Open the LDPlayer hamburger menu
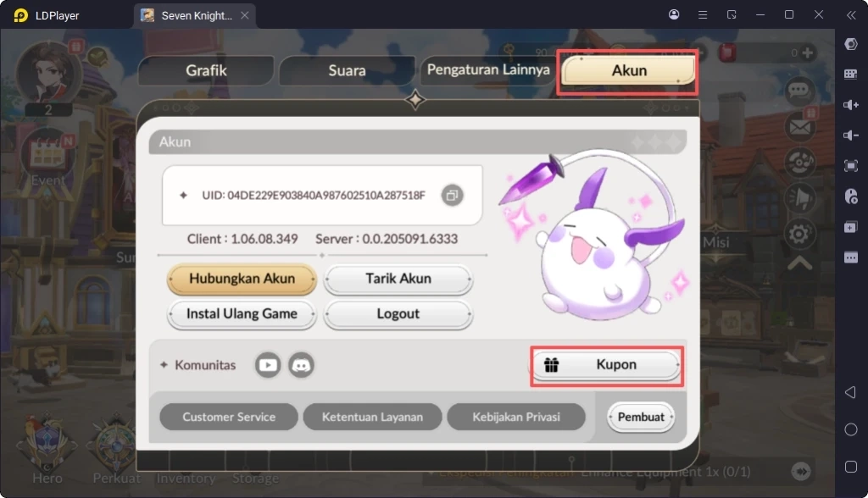Image resolution: width=868 pixels, height=498 pixels. (x=703, y=14)
